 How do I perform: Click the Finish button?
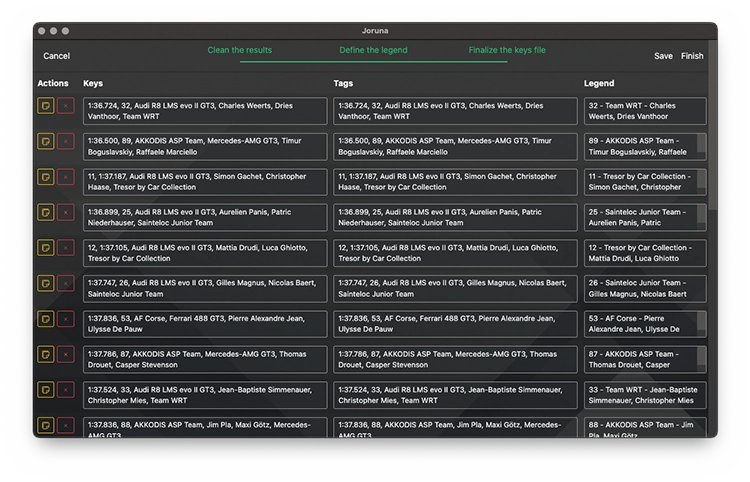pos(692,56)
